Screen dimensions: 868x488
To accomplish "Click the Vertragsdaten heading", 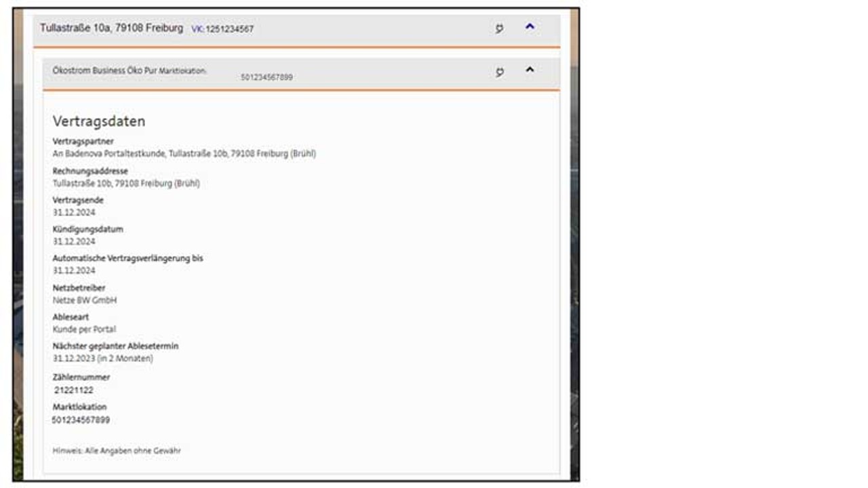I will click(99, 121).
